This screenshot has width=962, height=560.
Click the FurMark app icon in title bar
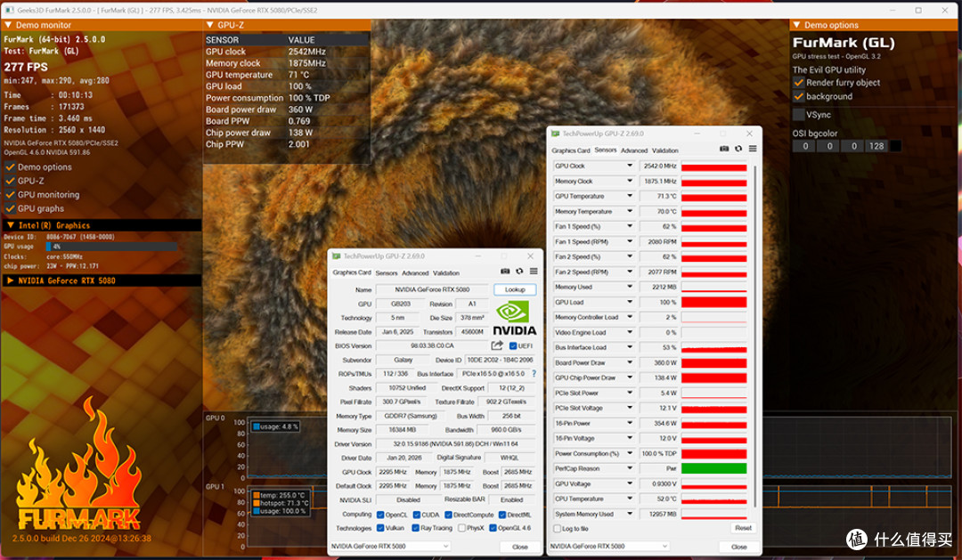pos(9,11)
